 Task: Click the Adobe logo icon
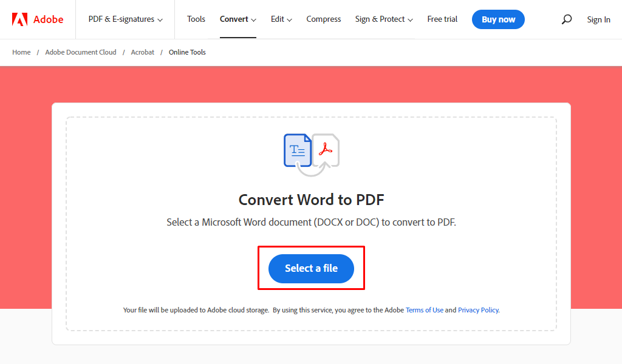click(x=20, y=19)
